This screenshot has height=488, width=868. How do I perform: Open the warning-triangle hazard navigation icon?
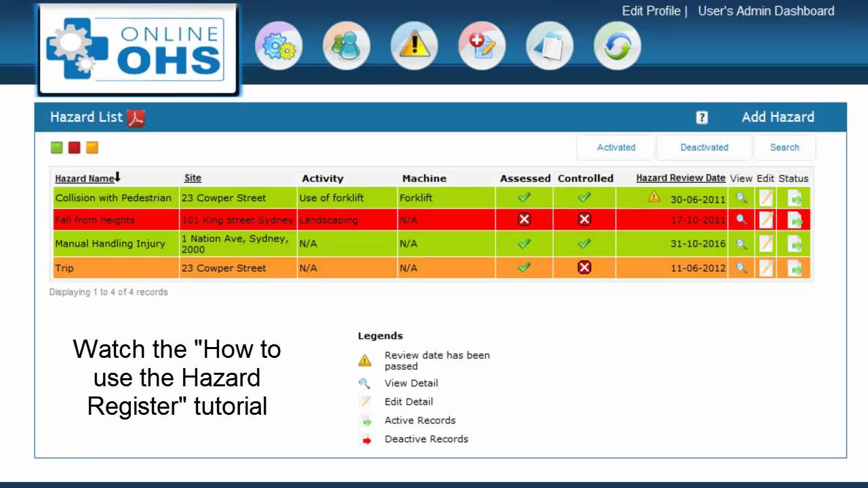pos(414,46)
